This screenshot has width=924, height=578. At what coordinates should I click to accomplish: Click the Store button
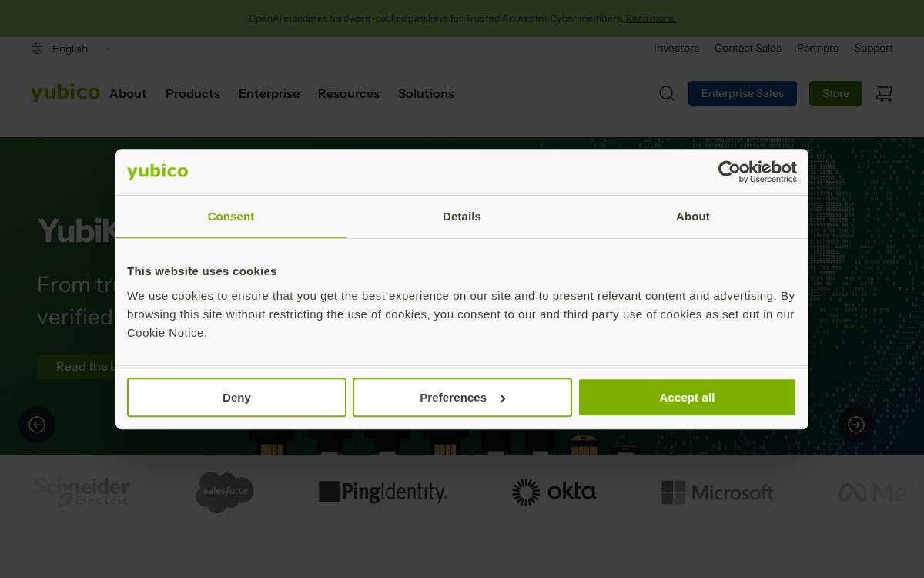point(835,93)
